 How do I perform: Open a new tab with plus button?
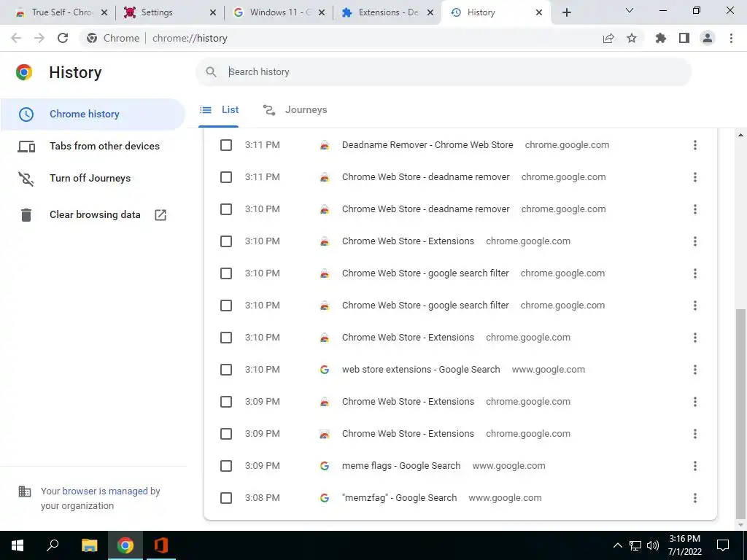point(566,12)
